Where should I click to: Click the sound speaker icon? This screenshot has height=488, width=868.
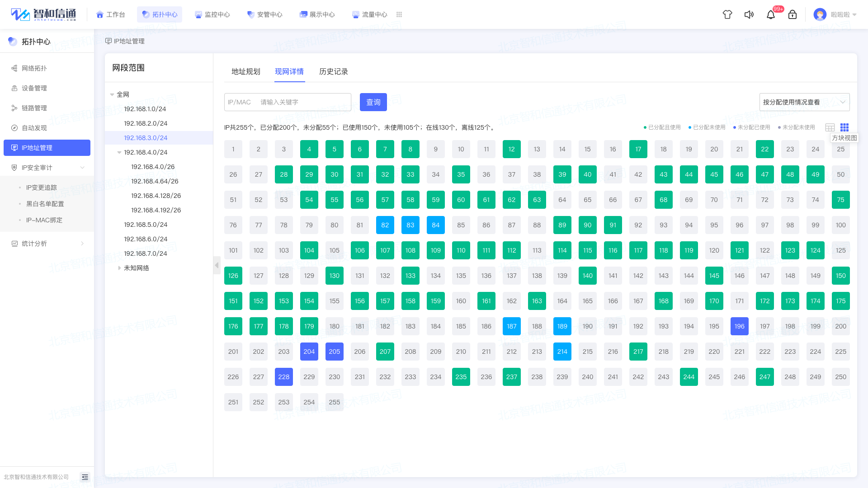(x=749, y=14)
